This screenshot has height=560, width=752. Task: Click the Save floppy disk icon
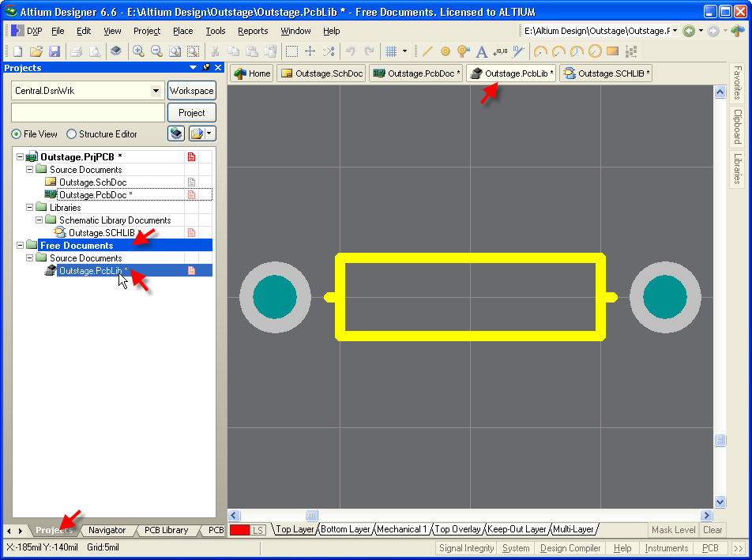click(55, 51)
